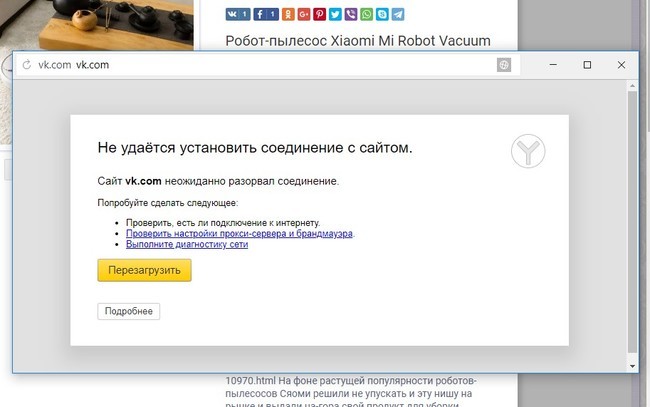Screen dimensions: 650x407
Task: Open Робот-пылесос Xiaomi Mi Robot Vacuum heading
Action: coord(358,41)
